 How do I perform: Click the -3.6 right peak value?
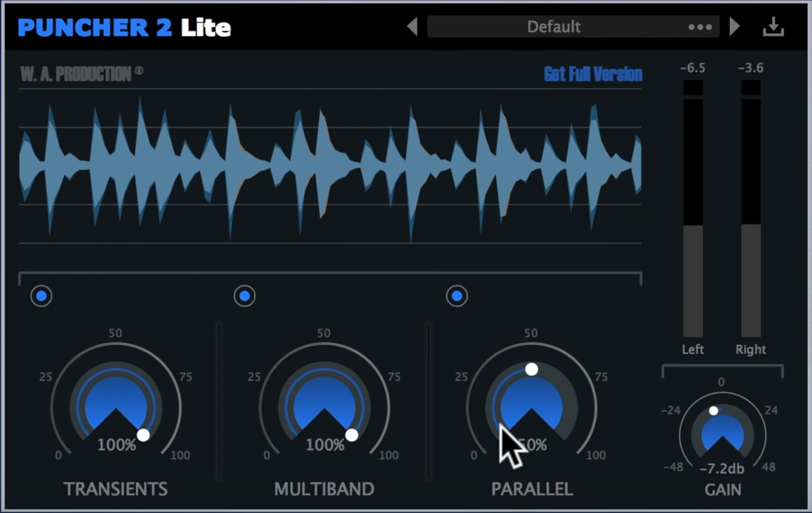[751, 68]
